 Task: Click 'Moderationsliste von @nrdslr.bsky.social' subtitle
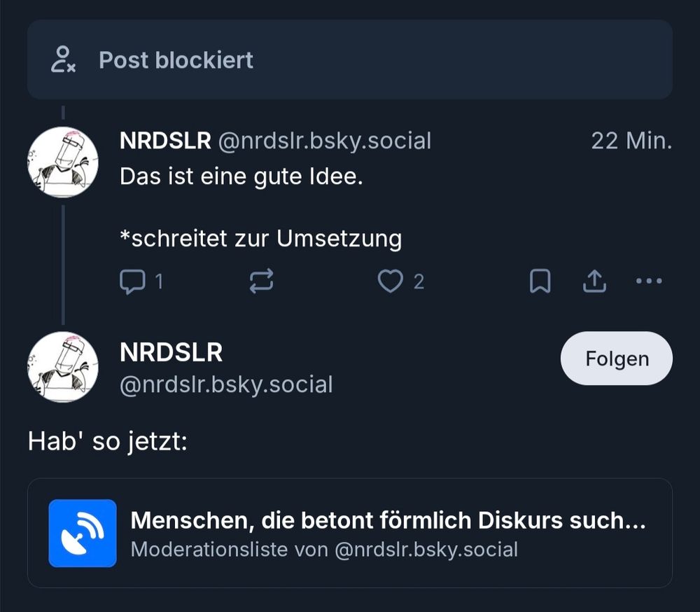pos(325,550)
